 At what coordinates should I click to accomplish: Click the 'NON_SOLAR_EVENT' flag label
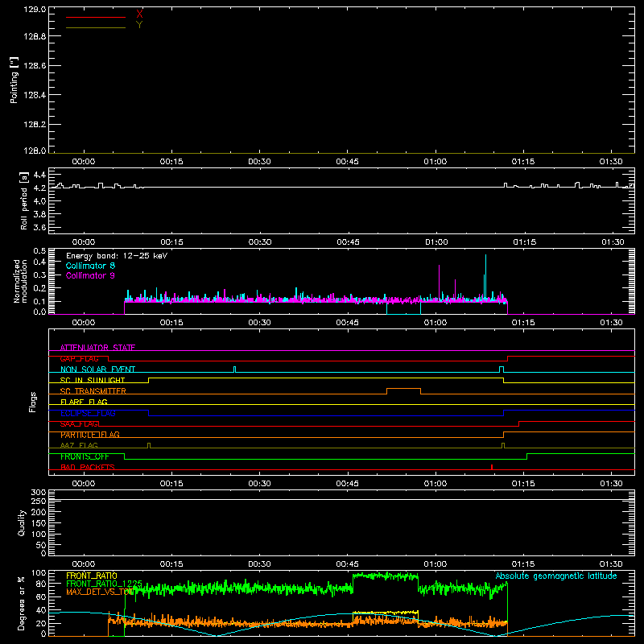97,369
